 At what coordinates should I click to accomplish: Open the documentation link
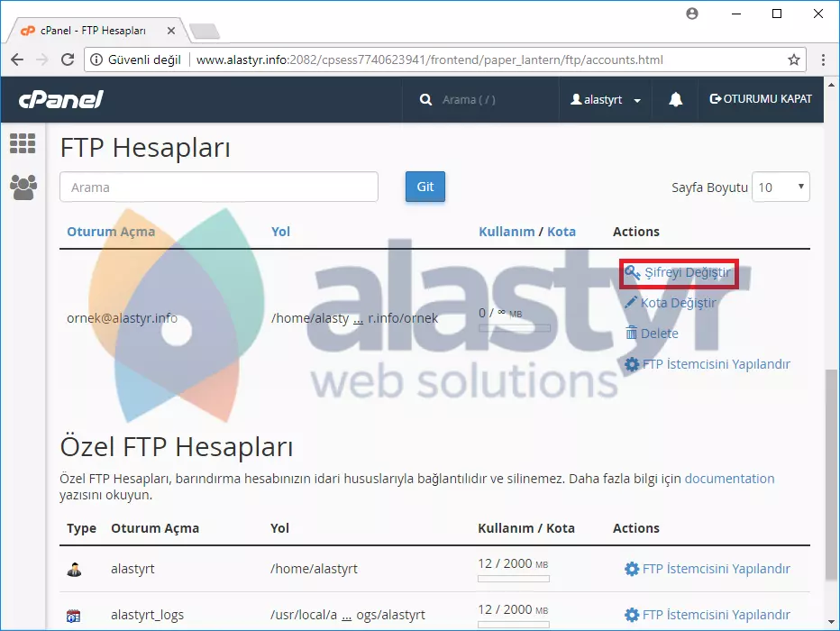[730, 479]
